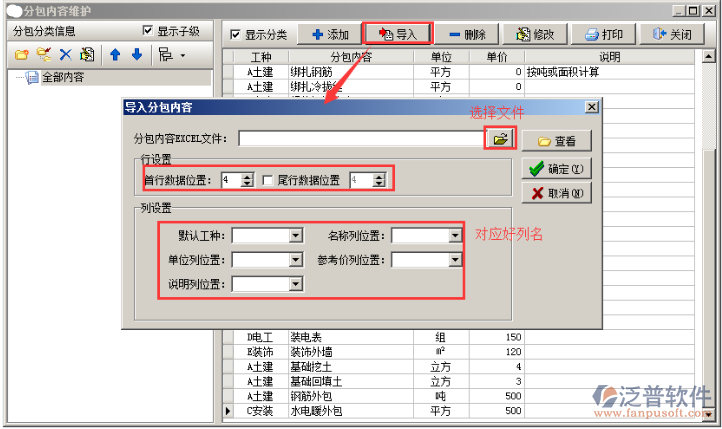Click the 工种 column header

click(x=261, y=57)
